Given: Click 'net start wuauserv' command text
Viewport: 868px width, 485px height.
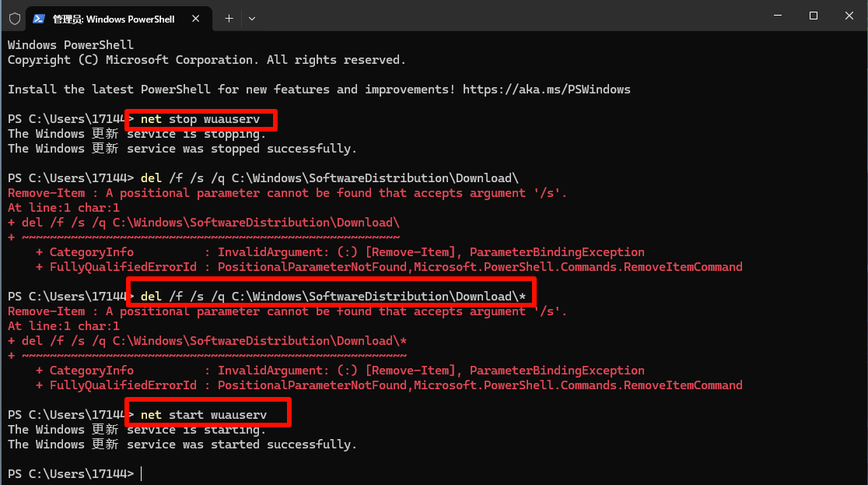Looking at the screenshot, I should 204,415.
